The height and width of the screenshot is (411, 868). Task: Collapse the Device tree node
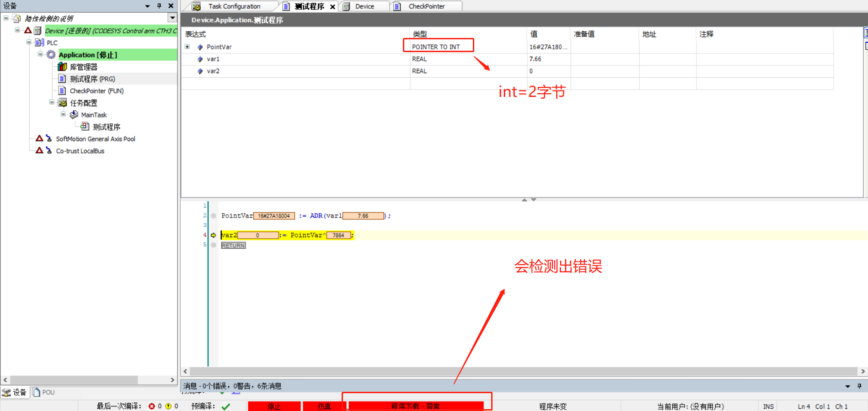point(17,30)
